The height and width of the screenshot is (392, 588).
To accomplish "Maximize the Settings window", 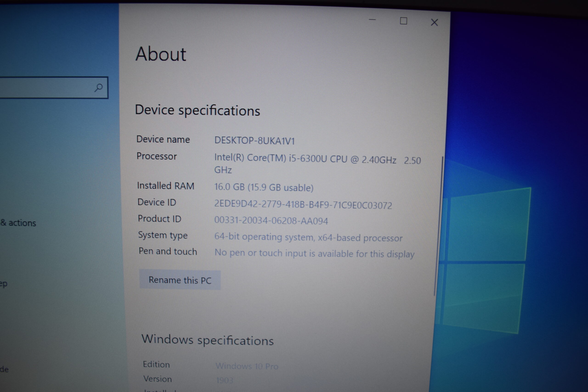I will (403, 21).
